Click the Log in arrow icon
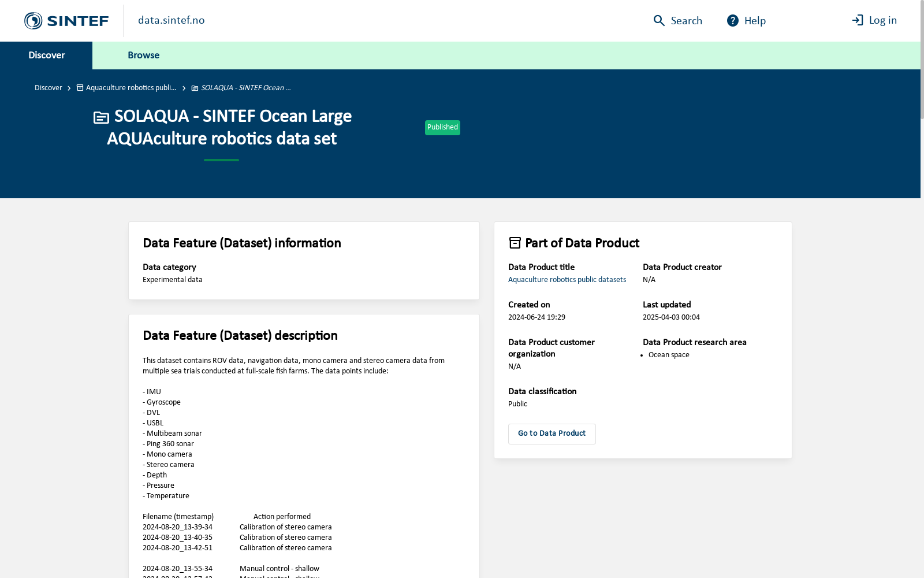Viewport: 924px width, 578px height. [858, 20]
